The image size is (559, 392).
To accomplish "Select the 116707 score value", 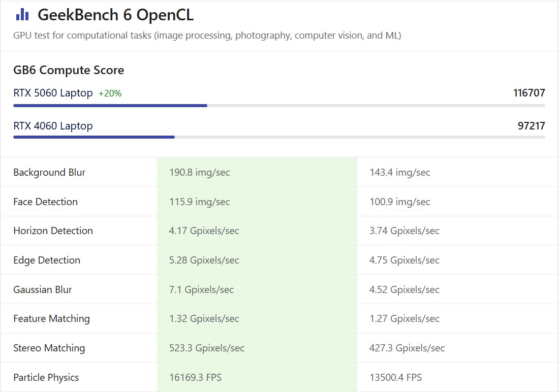I will point(529,93).
